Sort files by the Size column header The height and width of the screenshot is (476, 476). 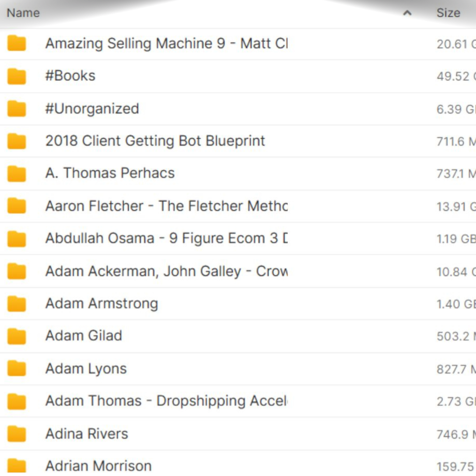448,13
